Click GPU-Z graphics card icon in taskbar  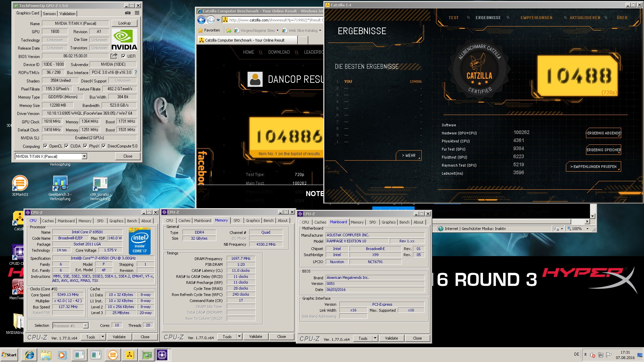147,355
